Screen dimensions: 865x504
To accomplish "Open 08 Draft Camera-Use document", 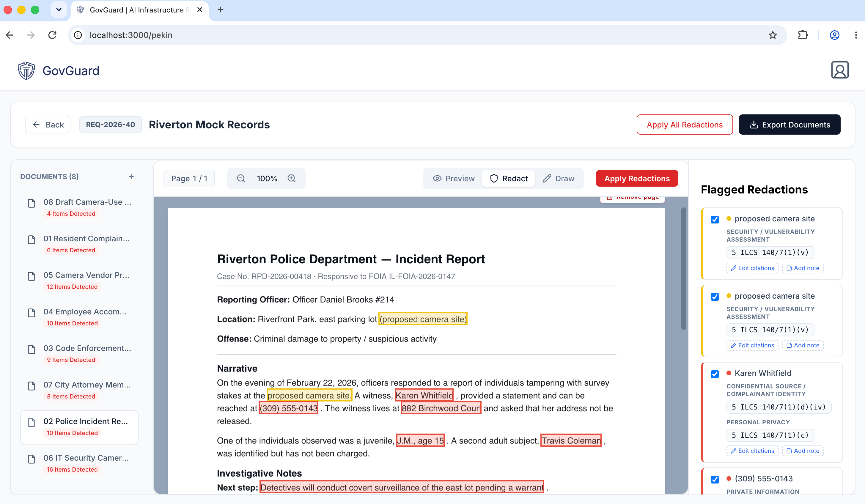I will coord(79,207).
